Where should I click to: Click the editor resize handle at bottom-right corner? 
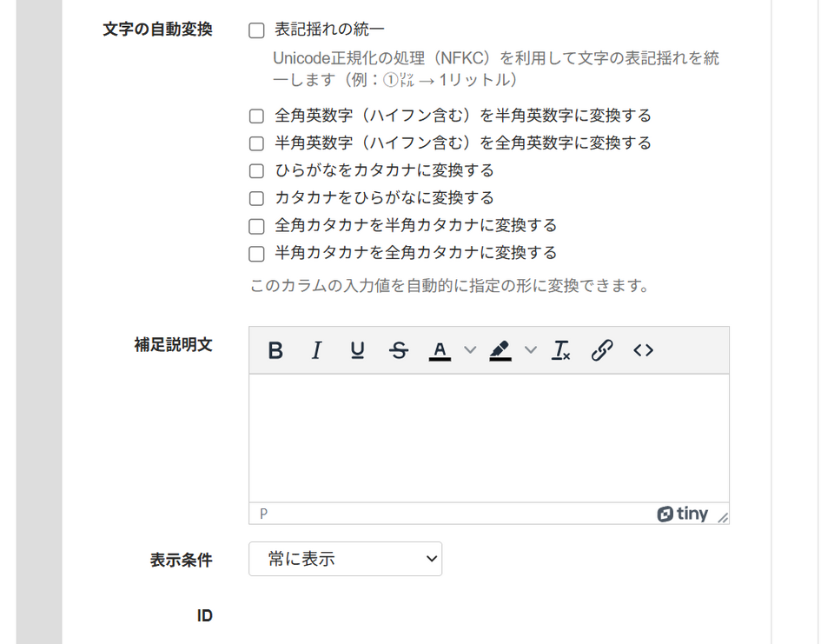tap(723, 517)
